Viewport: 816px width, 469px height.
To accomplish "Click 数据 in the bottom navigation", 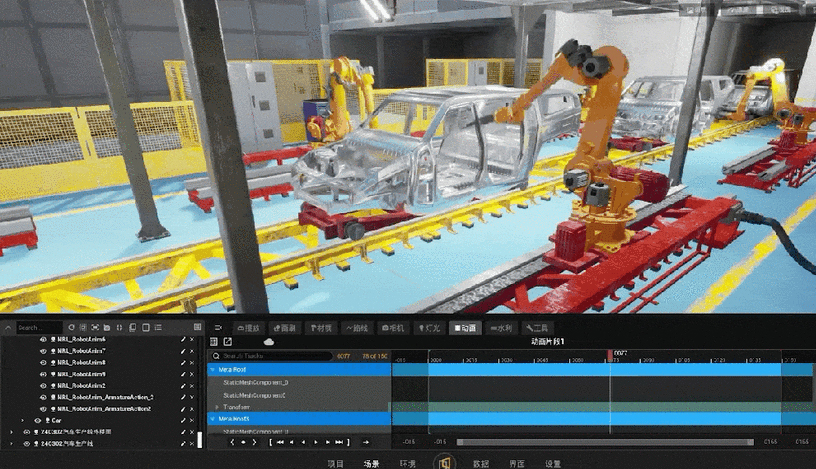I will coord(481,463).
